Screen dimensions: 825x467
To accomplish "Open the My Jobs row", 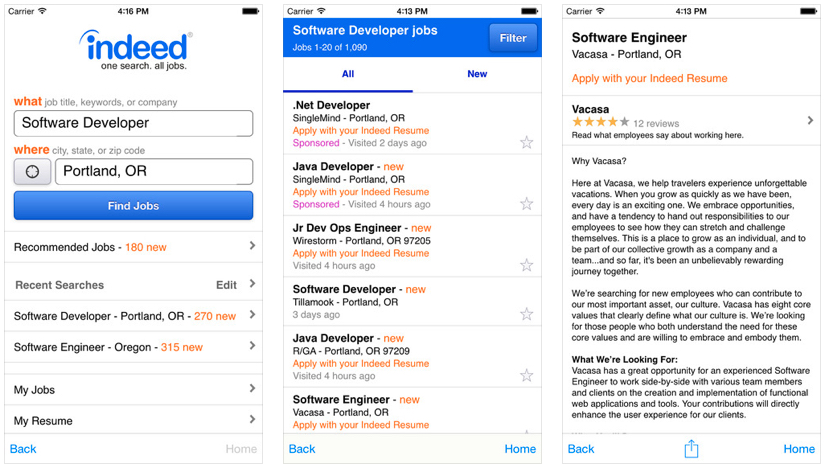I will point(134,389).
